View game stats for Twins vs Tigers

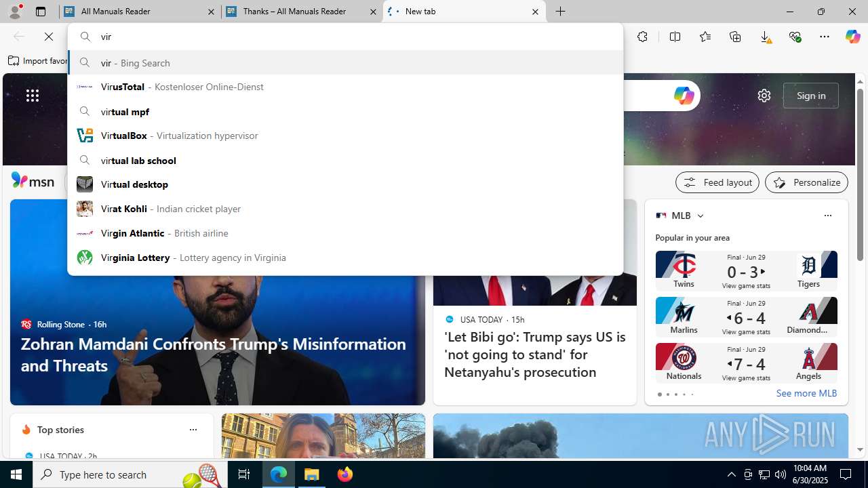[746, 286]
